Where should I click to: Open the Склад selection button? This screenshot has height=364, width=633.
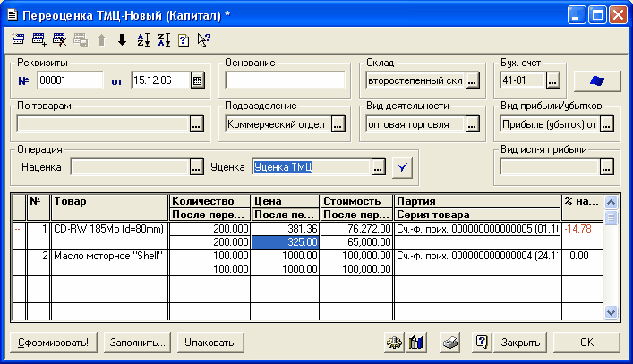472,81
